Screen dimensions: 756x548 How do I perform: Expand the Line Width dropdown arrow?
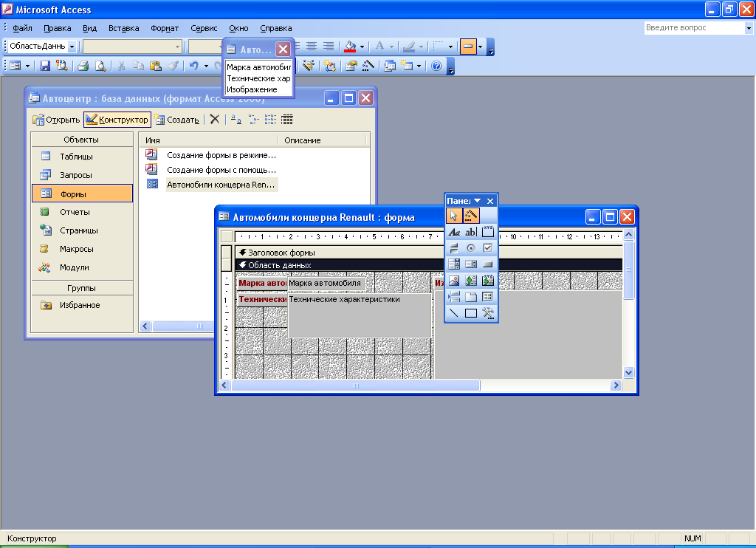450,47
